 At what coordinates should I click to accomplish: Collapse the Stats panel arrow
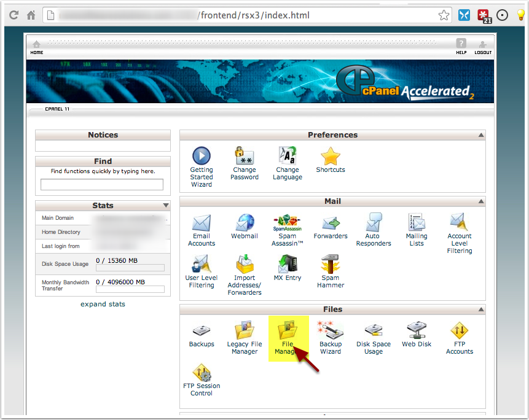[166, 206]
